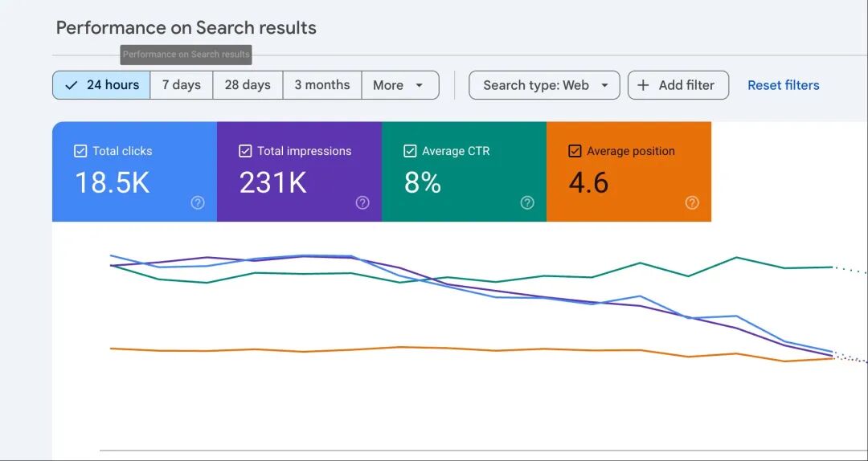The height and width of the screenshot is (461, 868).
Task: Open help icon on Average position card
Action: (x=692, y=202)
